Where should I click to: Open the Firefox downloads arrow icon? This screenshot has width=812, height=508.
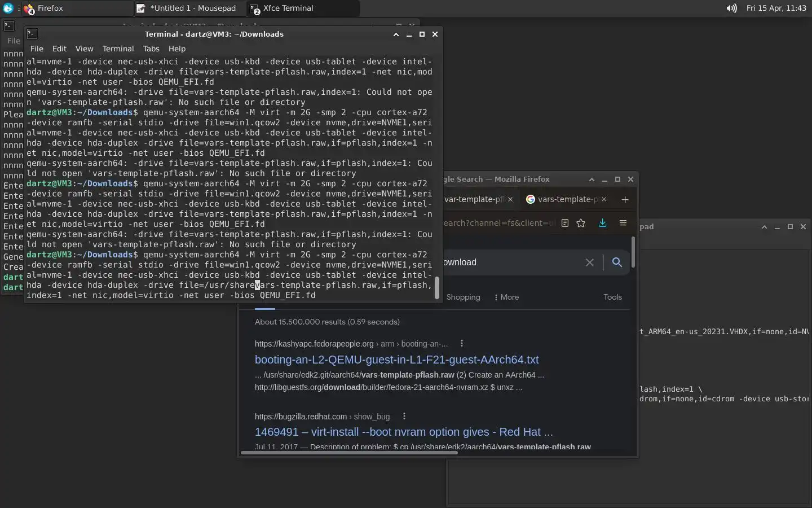[602, 223]
